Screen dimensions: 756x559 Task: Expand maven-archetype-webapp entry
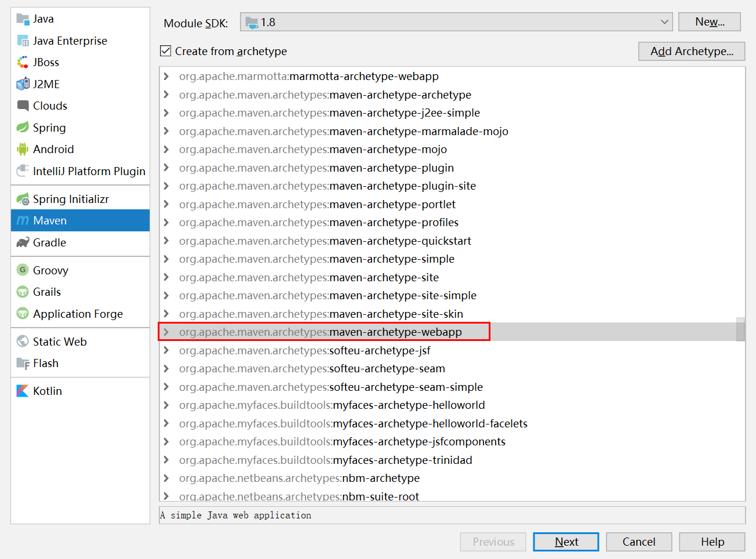click(x=166, y=332)
